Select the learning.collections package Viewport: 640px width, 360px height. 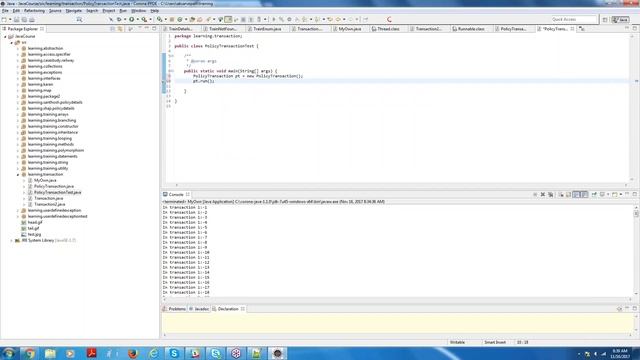[x=45, y=66]
